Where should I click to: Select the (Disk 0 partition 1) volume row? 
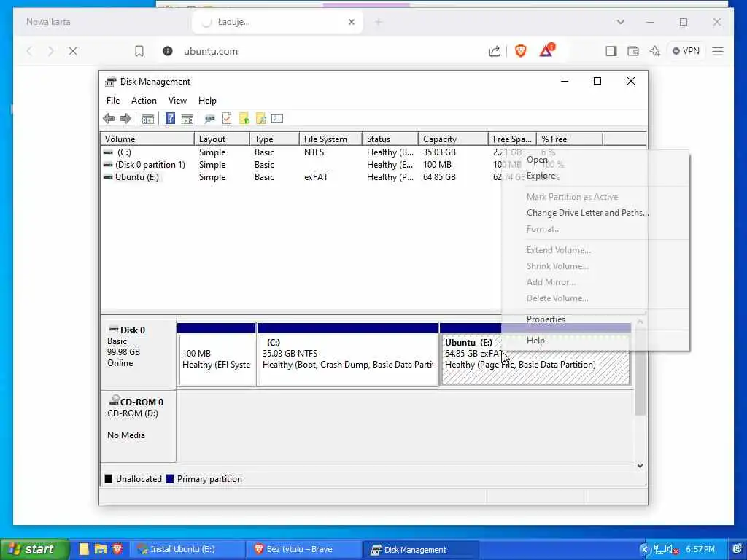pos(301,165)
